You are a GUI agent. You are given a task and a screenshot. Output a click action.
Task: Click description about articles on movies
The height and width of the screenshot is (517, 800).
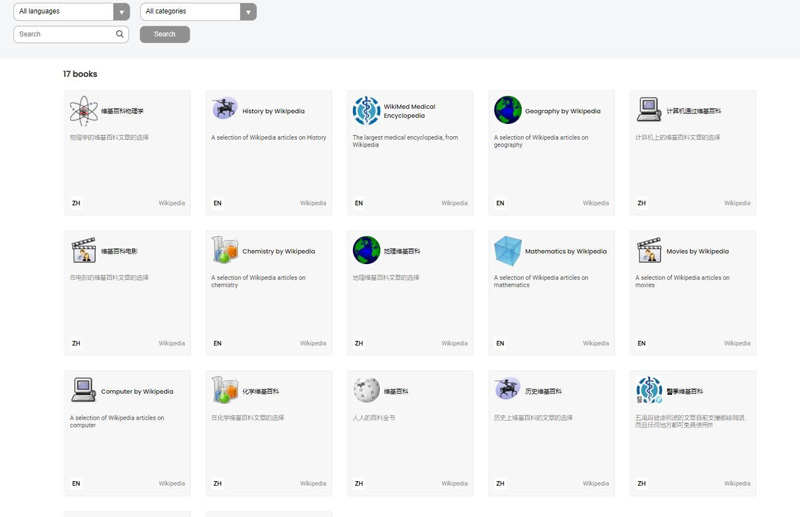tap(682, 282)
